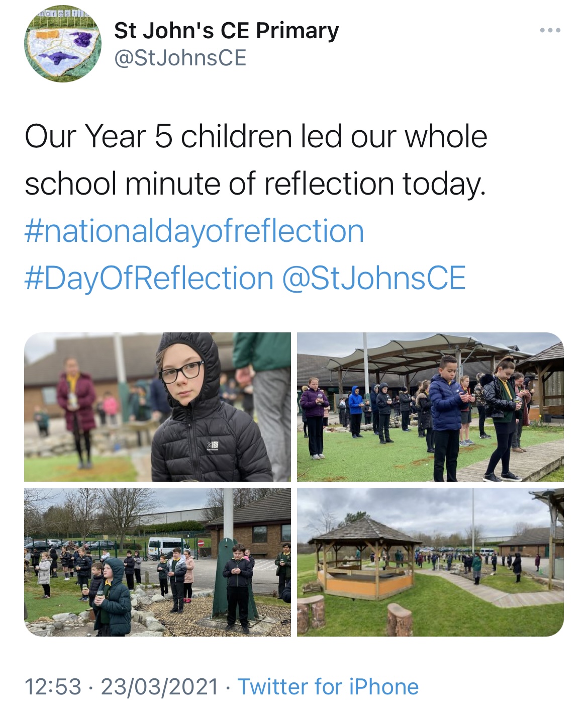
Task: Tap the second line 'school minute of reflection today'
Action: pyautogui.click(x=255, y=184)
